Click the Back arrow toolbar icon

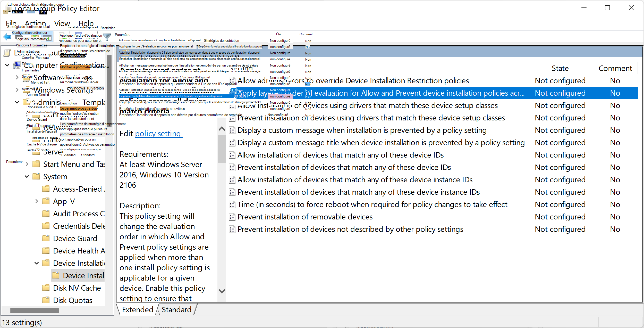point(7,37)
